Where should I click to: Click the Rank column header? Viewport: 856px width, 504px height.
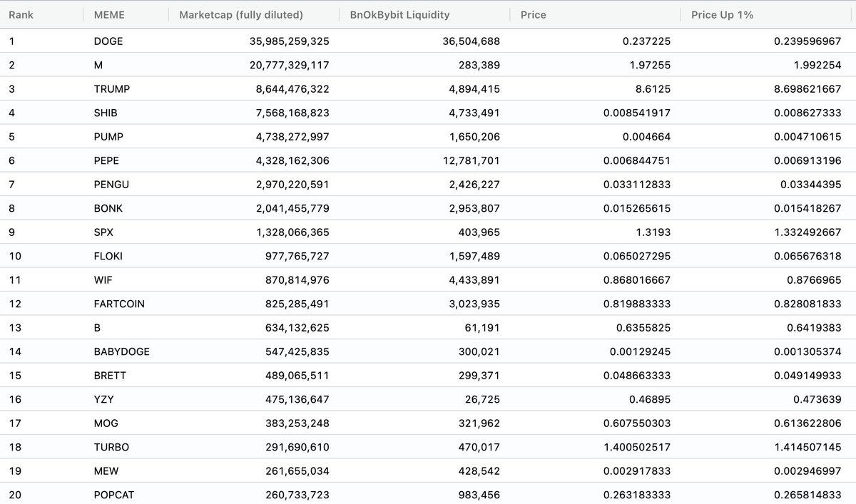(21, 14)
